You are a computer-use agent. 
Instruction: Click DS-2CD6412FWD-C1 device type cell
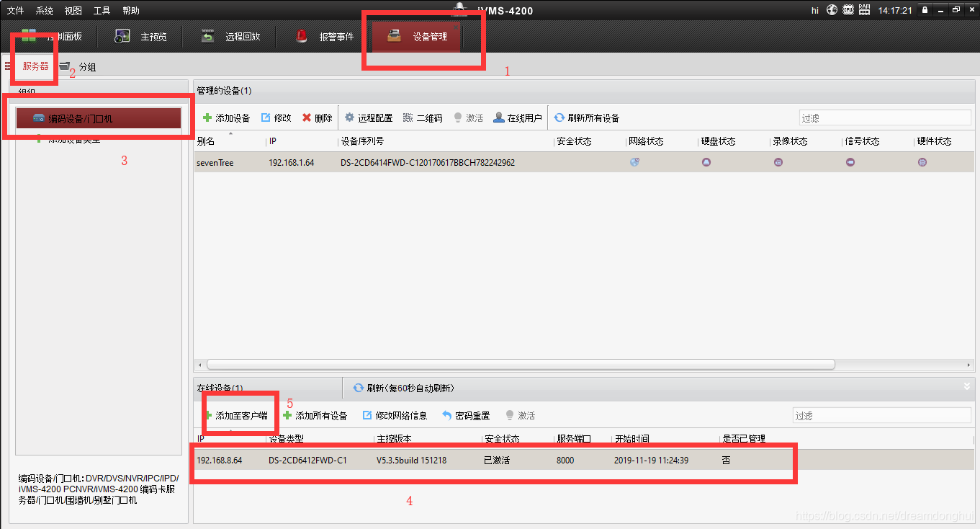pyautogui.click(x=307, y=461)
